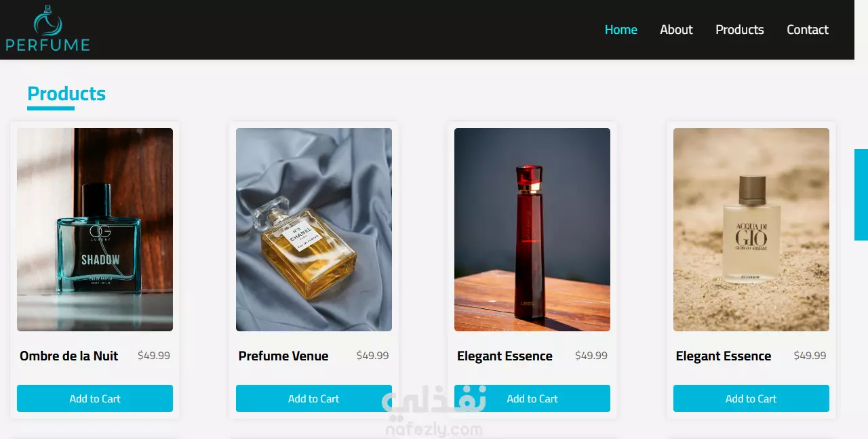
Task: Click the blue scrollbar thumb on right edge
Action: 861,194
